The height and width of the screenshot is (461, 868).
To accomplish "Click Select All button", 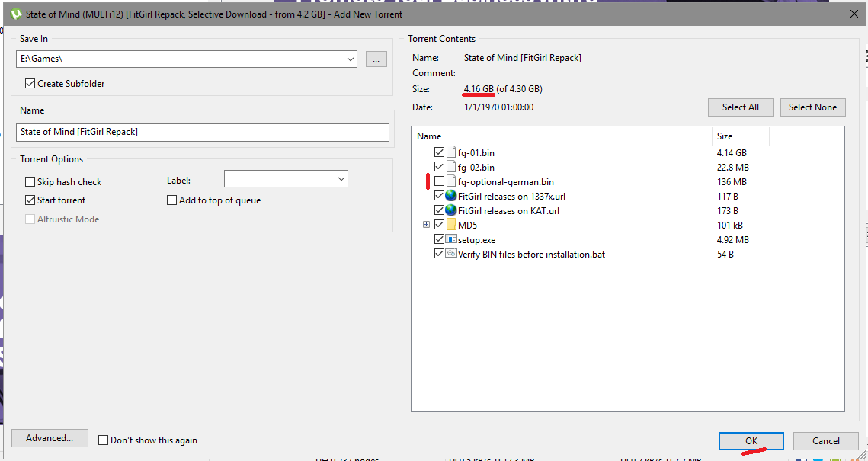I will point(740,107).
